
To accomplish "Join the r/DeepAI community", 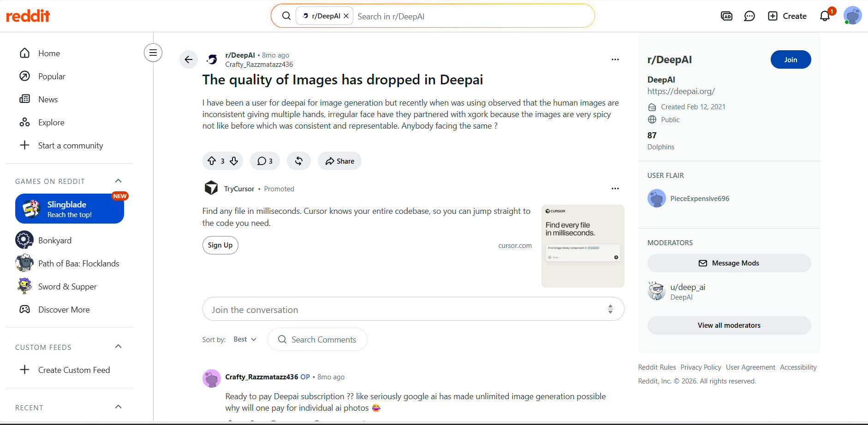I will pos(791,59).
